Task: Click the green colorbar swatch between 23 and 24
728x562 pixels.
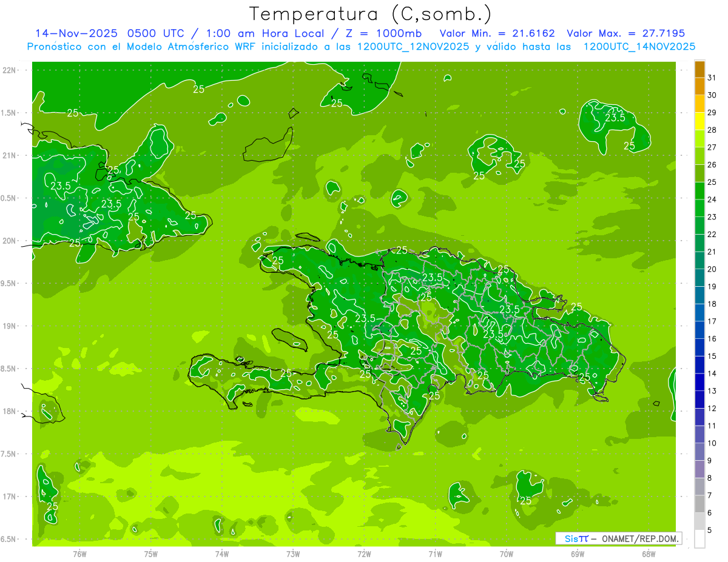Action: 699,209
